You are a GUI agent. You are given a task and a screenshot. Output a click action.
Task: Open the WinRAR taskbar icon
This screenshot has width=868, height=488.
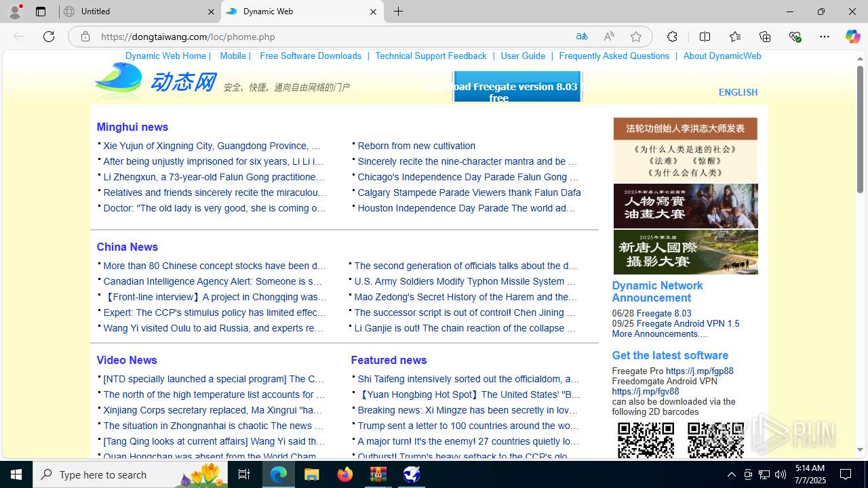point(378,474)
